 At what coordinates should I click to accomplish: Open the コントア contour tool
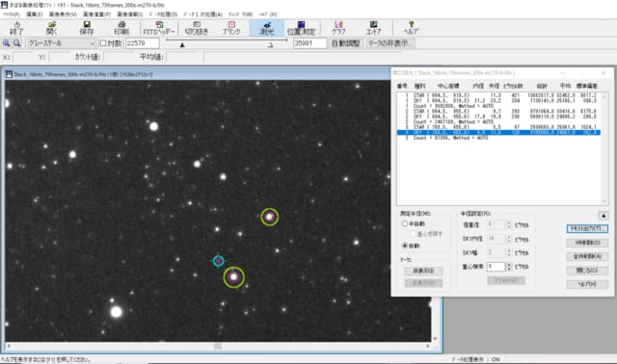[x=373, y=28]
